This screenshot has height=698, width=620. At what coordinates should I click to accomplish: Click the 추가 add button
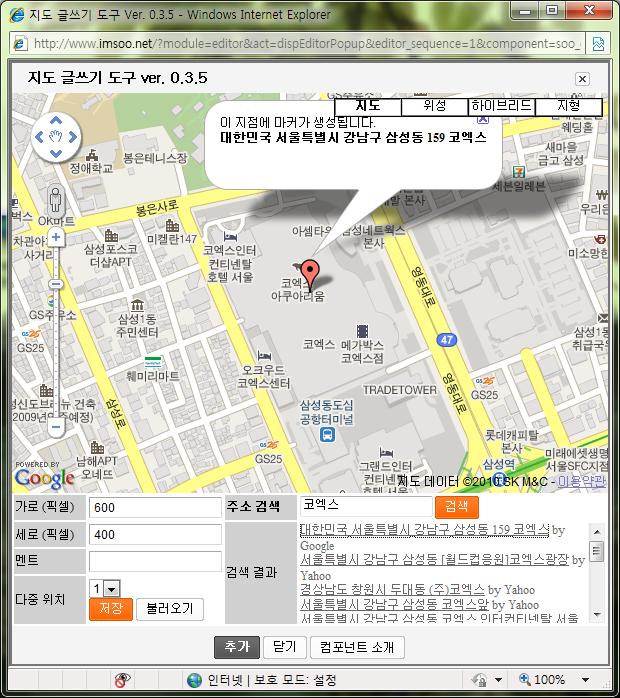click(237, 647)
